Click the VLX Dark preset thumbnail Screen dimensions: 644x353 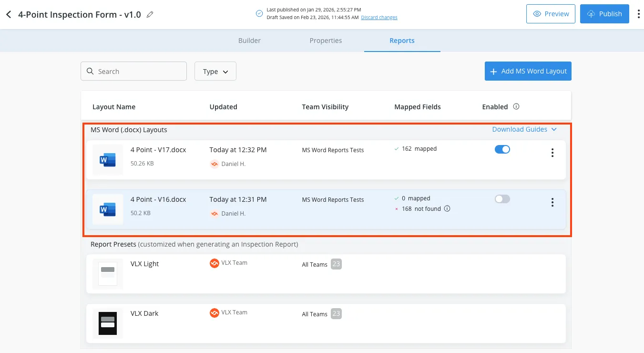108,323
